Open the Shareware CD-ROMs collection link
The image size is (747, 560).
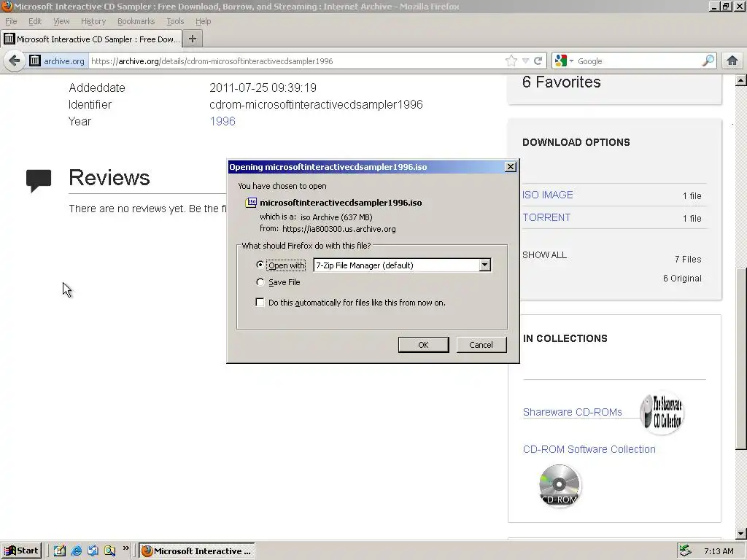pyautogui.click(x=573, y=412)
